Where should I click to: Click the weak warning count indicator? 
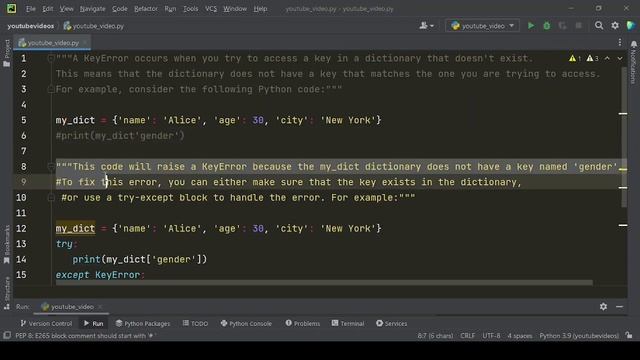tap(592, 58)
